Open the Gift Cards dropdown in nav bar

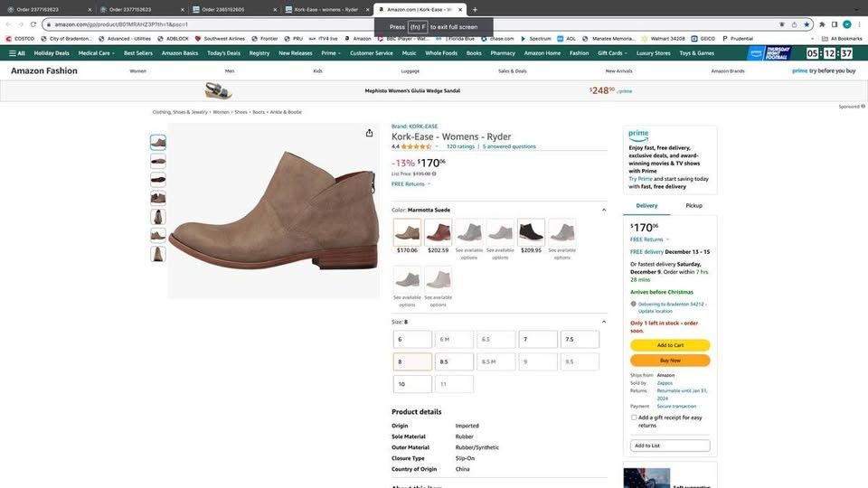pos(612,53)
